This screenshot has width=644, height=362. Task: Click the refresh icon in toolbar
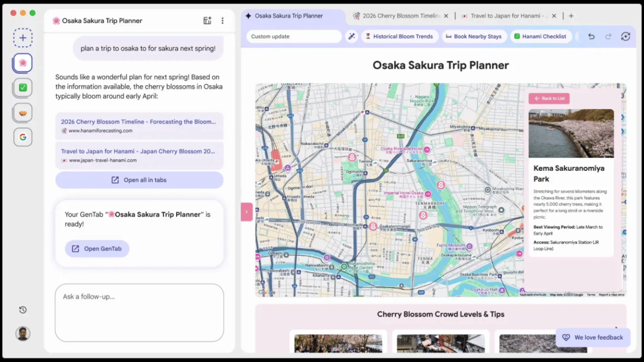click(x=625, y=36)
